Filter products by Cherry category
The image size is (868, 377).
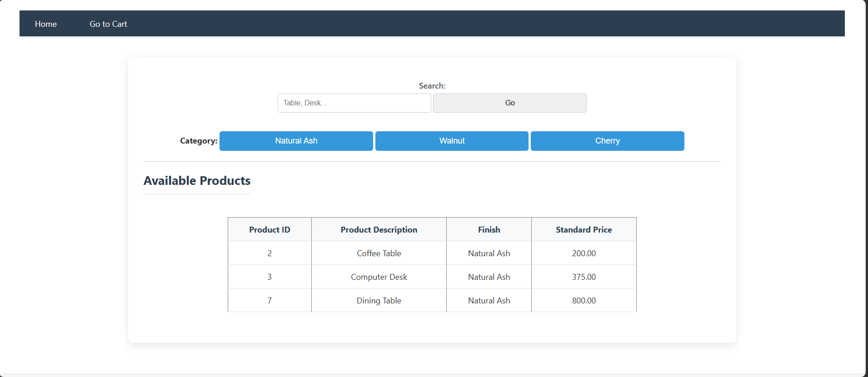pos(608,141)
